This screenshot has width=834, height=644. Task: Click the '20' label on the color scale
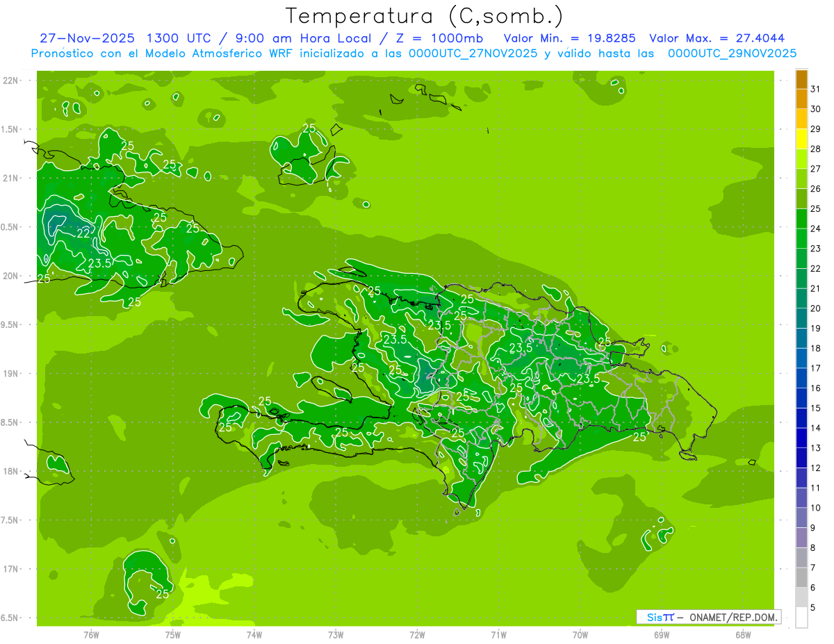[x=816, y=308]
